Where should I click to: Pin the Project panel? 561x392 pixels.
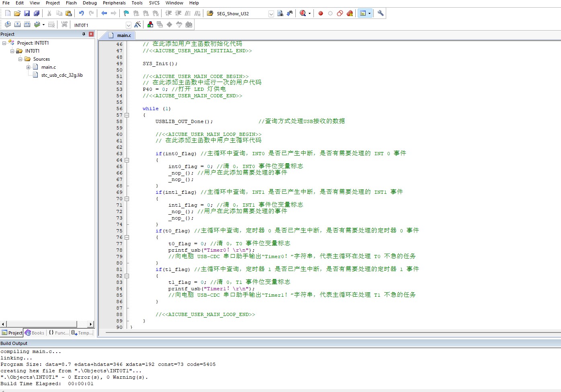[84, 34]
